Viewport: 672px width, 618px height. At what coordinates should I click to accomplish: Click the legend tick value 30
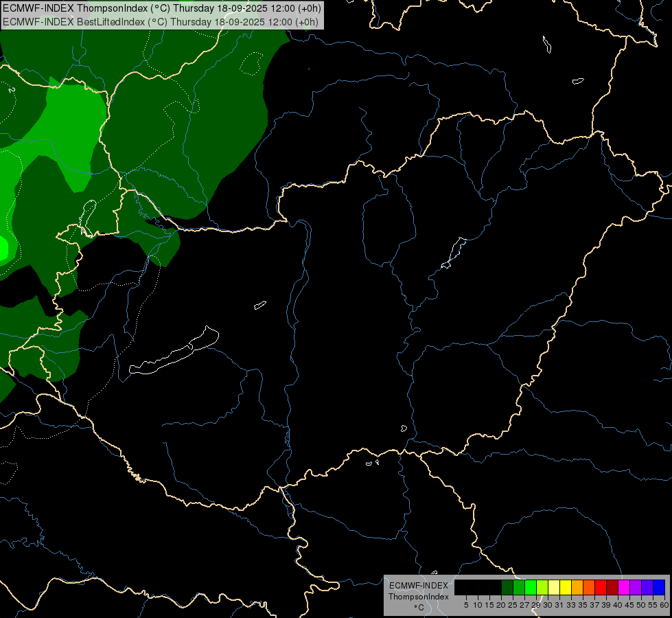coord(547,605)
